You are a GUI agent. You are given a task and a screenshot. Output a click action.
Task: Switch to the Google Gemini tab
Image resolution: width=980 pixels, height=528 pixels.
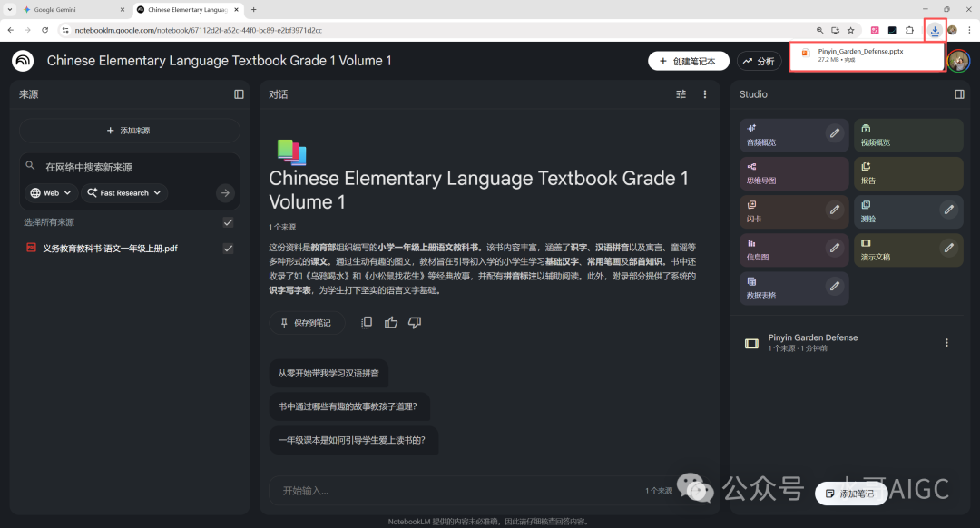pyautogui.click(x=69, y=9)
